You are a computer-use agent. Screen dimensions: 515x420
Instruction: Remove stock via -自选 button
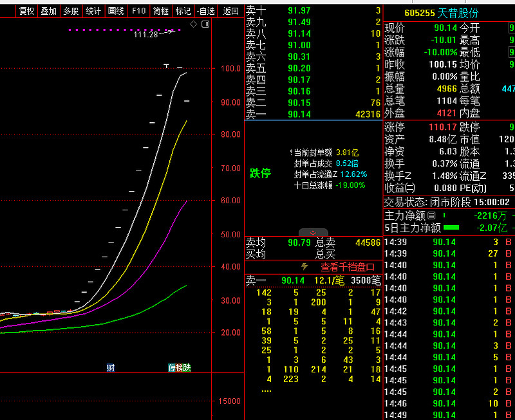tap(205, 11)
